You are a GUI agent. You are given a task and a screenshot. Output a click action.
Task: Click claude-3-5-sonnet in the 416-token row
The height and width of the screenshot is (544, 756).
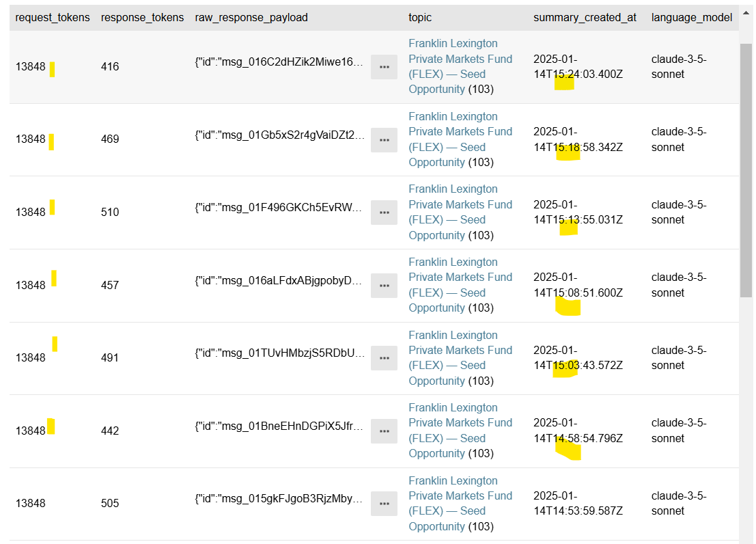pos(679,66)
